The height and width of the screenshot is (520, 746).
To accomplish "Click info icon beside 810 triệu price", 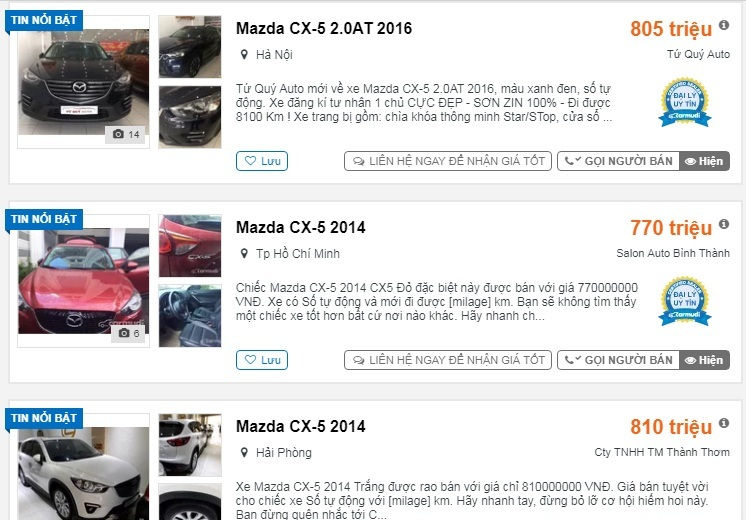I will click(x=724, y=422).
